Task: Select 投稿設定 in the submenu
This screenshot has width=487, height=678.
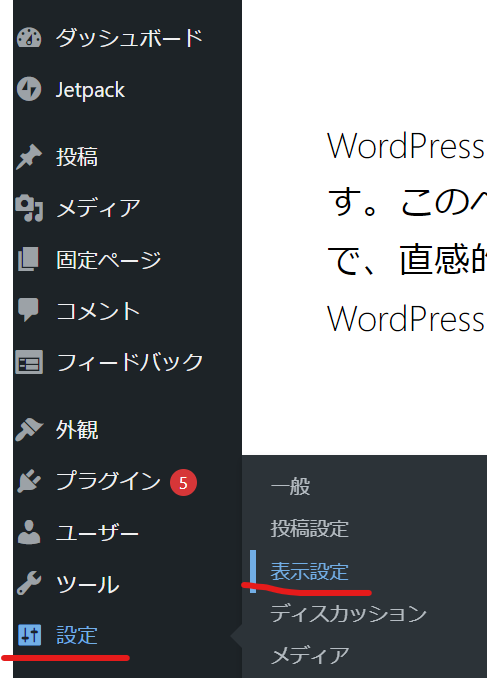Action: pos(310,529)
